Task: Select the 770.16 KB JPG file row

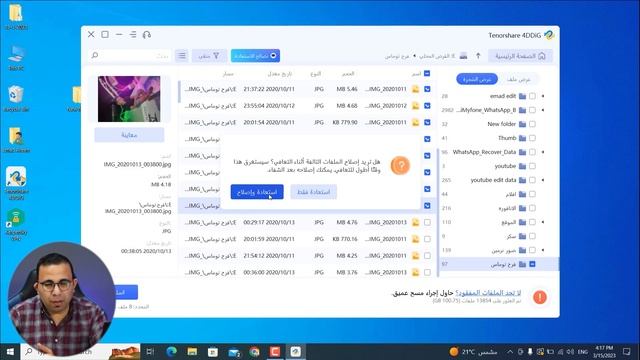Action: click(x=306, y=239)
